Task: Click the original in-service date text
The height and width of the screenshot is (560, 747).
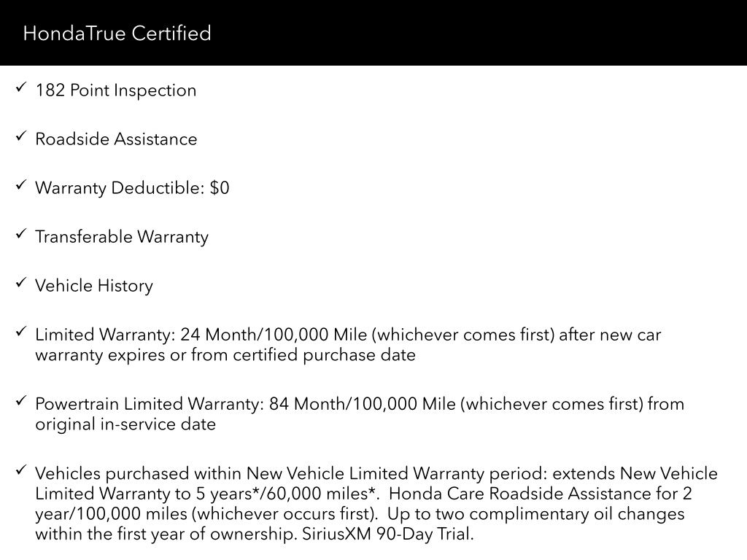Action: (x=125, y=424)
